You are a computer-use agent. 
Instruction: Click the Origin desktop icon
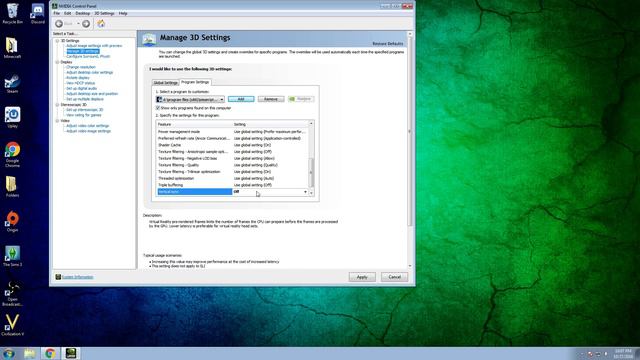coord(12,221)
